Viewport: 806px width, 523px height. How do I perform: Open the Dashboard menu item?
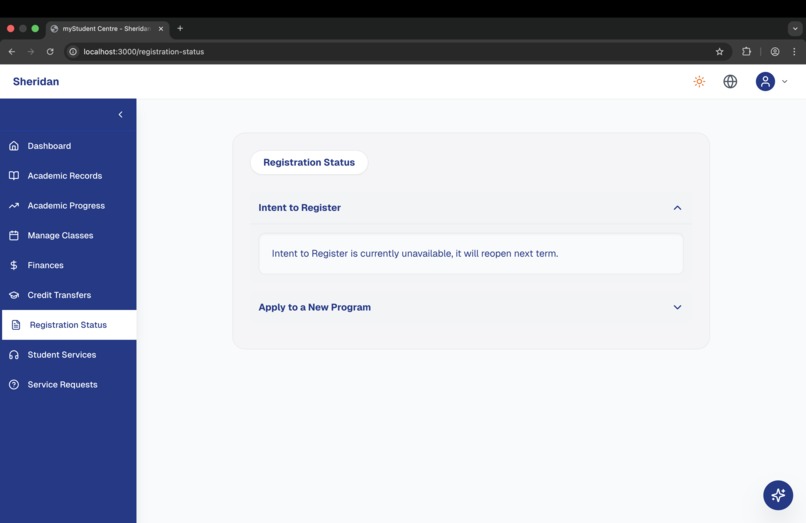(x=68, y=146)
